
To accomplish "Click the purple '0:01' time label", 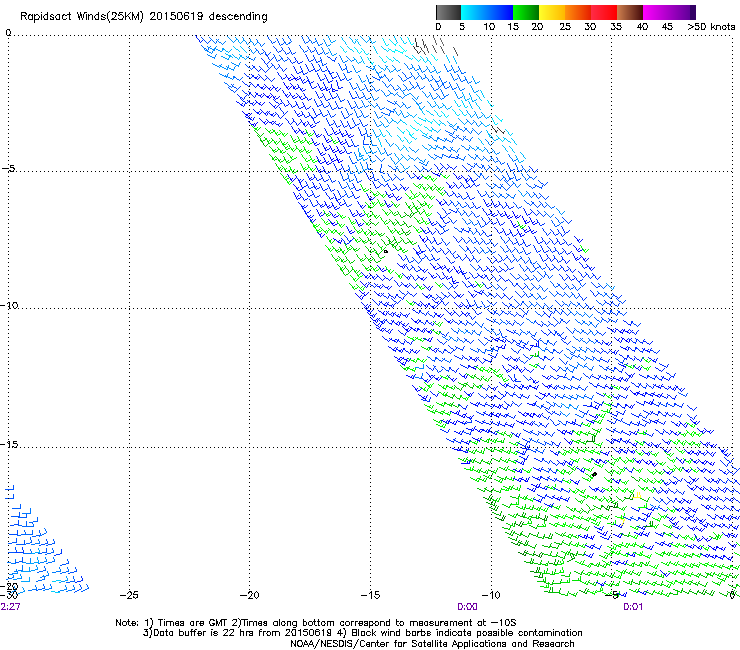I will pyautogui.click(x=633, y=607).
